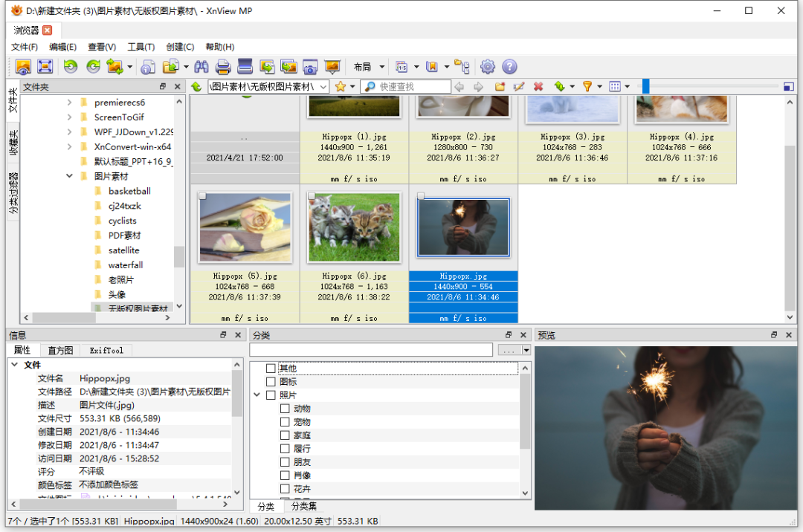
Task: Click the help question mark icon
Action: tap(509, 67)
